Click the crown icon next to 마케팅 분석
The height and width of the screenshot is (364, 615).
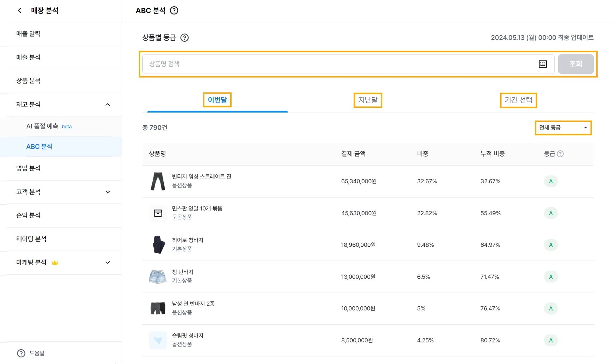pyautogui.click(x=55, y=263)
